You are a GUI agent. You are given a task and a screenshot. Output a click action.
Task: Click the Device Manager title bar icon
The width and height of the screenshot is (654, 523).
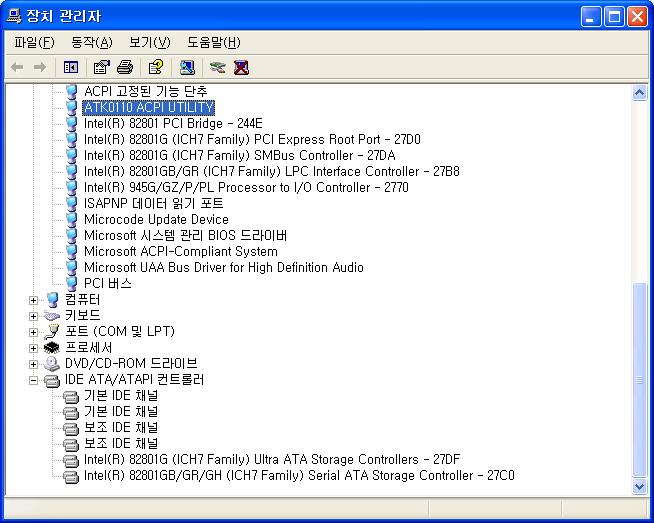click(14, 16)
